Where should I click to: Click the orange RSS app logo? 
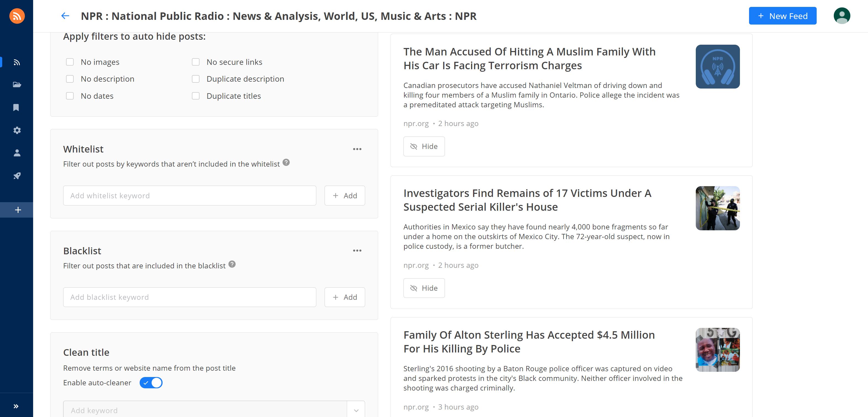[x=17, y=16]
